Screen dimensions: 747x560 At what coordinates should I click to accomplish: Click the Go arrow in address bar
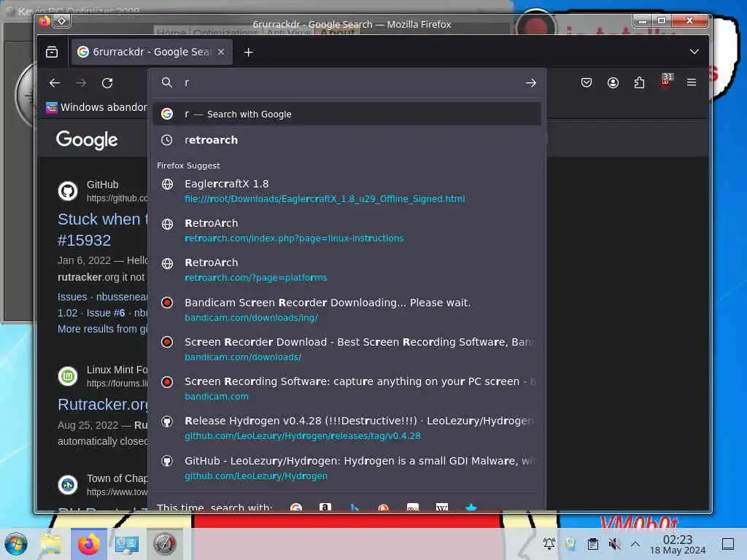(x=531, y=83)
